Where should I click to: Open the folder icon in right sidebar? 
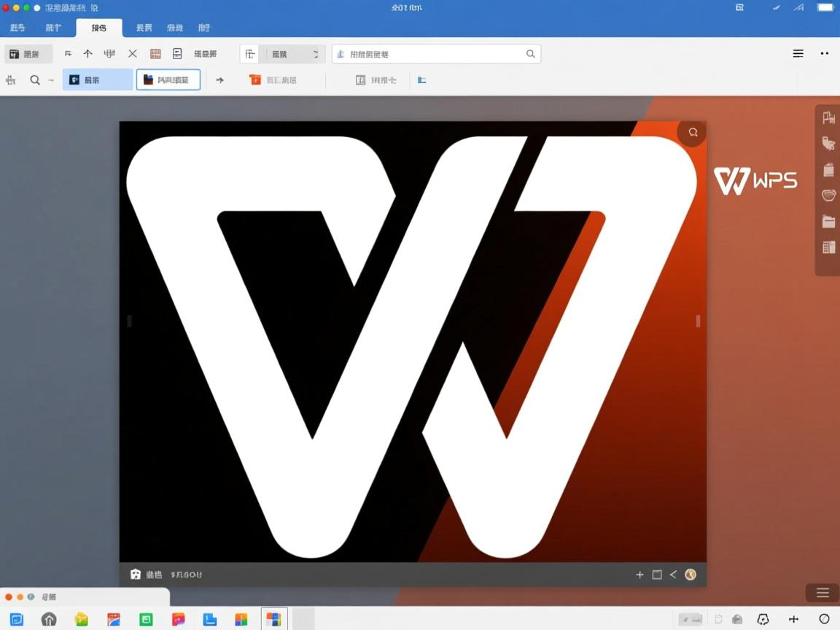(x=828, y=222)
